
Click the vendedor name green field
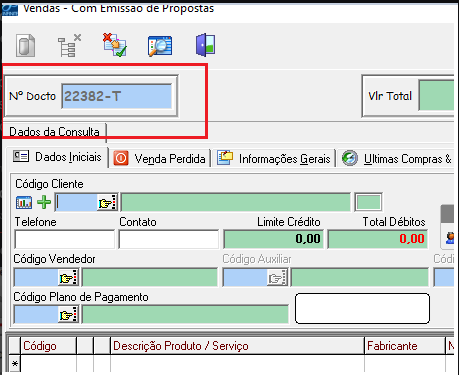tap(150, 277)
